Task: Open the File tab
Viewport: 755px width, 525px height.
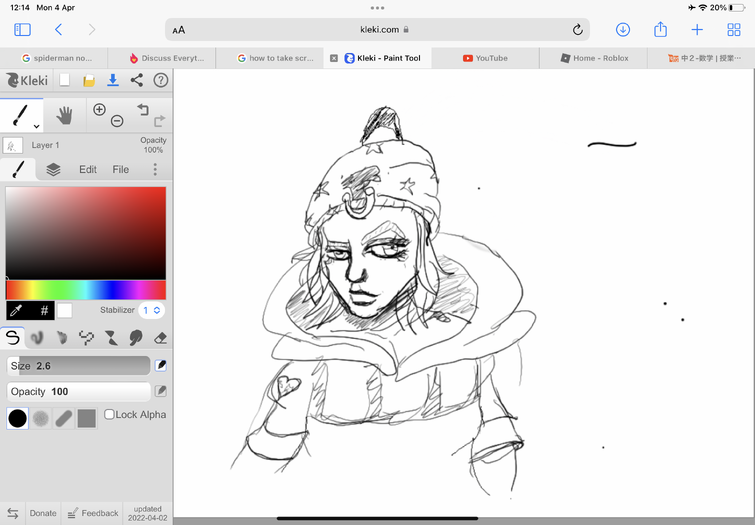Action: pyautogui.click(x=120, y=170)
